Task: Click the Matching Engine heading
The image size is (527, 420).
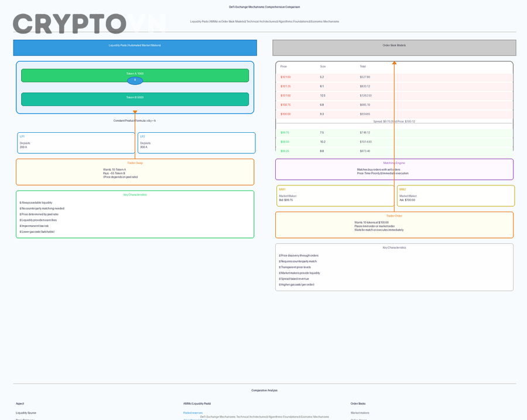Action: coord(394,163)
